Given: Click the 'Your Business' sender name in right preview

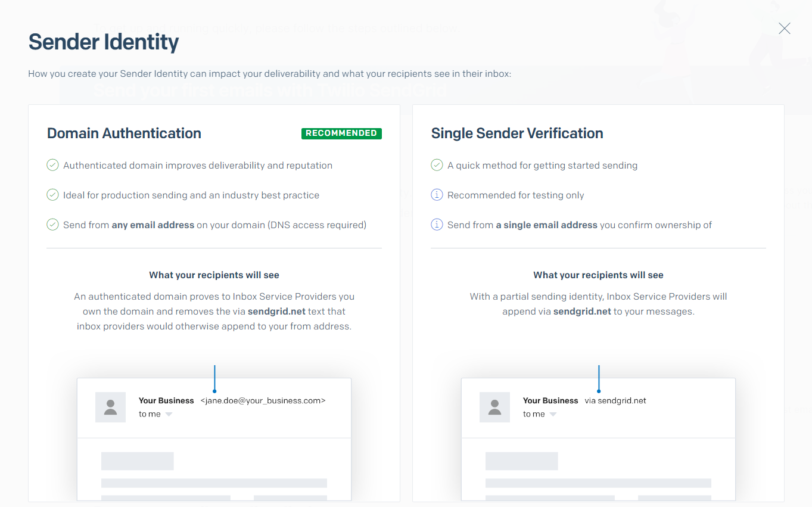Looking at the screenshot, I should [550, 400].
